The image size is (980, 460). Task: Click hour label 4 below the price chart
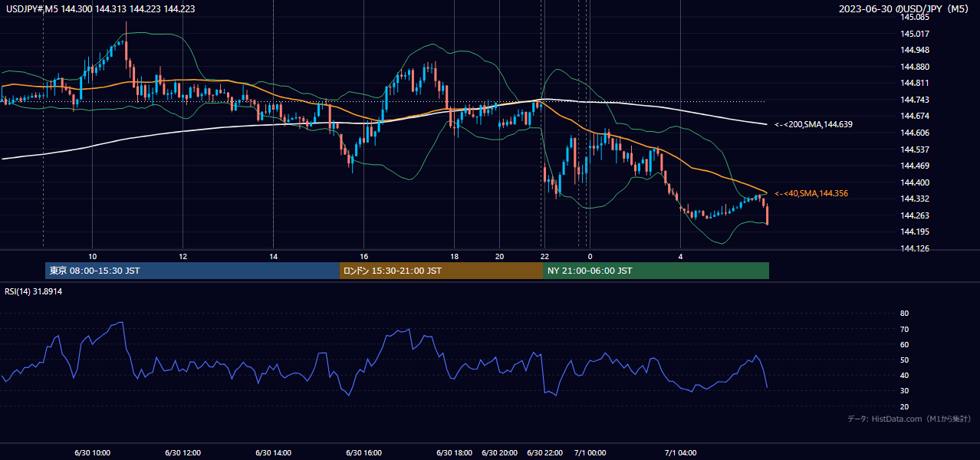[x=680, y=256]
